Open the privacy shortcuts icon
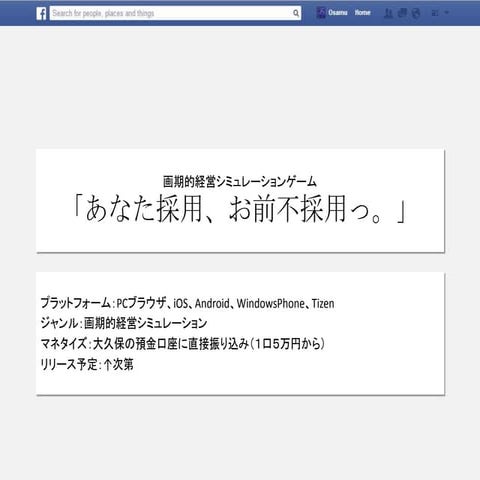 [x=435, y=13]
